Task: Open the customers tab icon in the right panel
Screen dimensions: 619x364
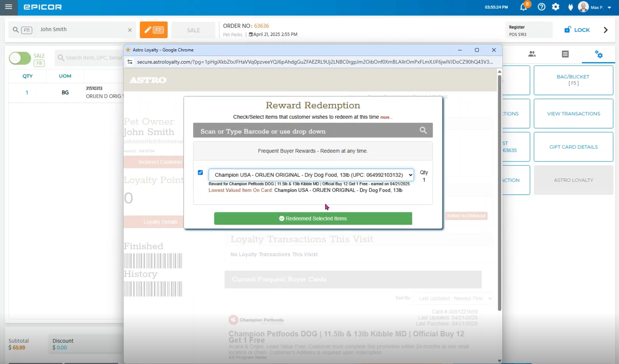Action: tap(532, 54)
